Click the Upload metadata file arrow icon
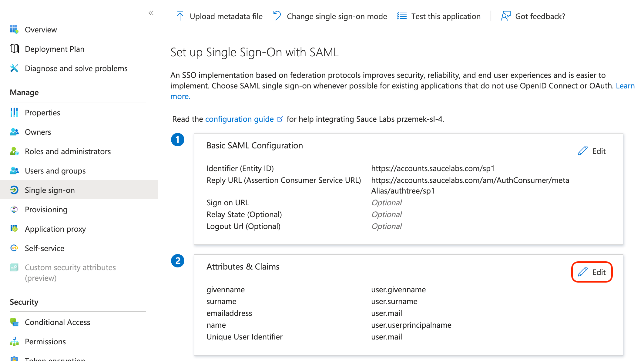644x361 pixels. [180, 16]
